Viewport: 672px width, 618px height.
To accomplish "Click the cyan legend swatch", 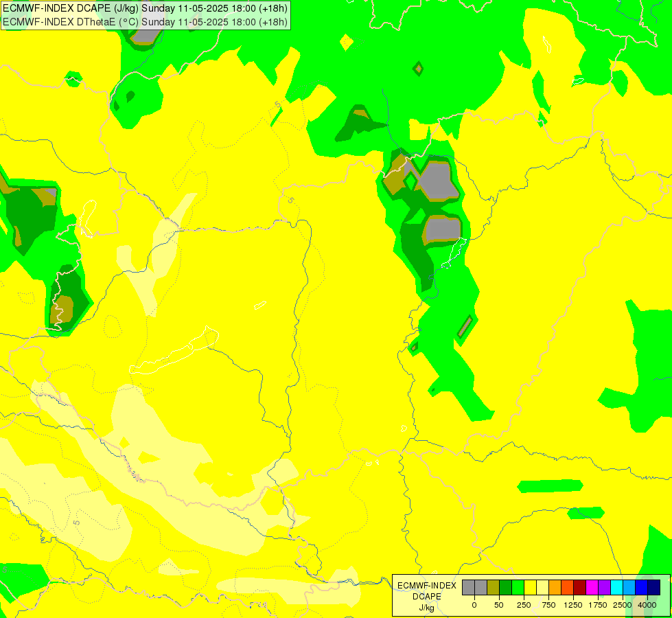I will click(x=616, y=587).
